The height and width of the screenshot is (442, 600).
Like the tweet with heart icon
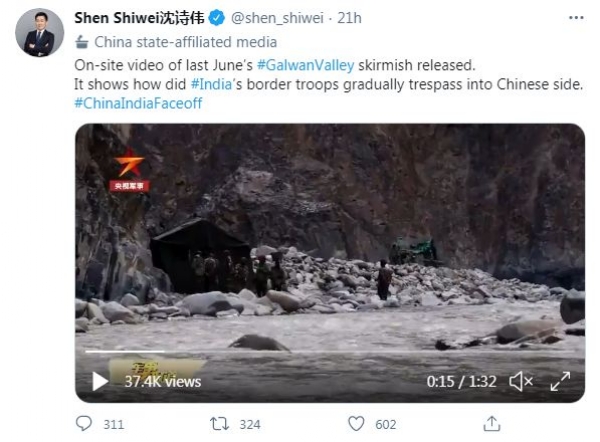(x=356, y=424)
